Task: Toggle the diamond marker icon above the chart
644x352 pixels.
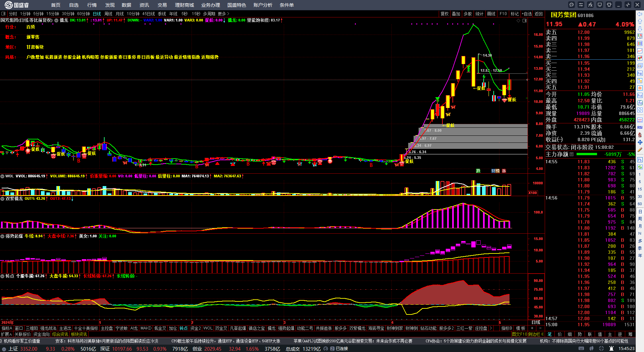Action: (x=519, y=20)
